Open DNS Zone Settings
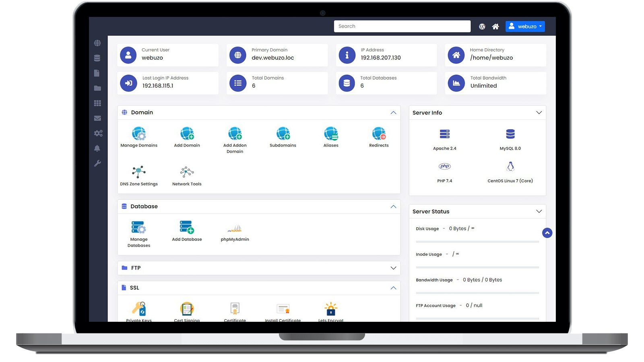 pyautogui.click(x=139, y=173)
